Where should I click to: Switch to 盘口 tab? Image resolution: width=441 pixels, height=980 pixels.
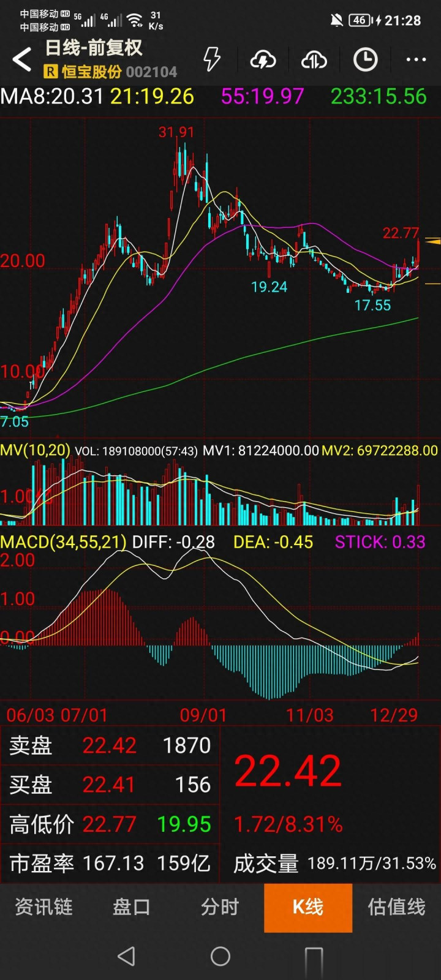(x=132, y=907)
